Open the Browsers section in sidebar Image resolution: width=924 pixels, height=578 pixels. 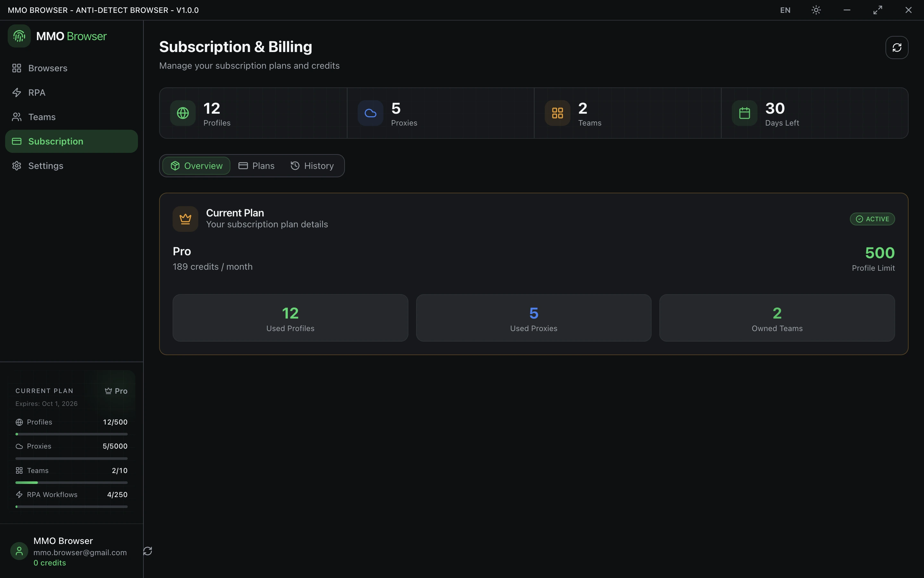pyautogui.click(x=72, y=68)
